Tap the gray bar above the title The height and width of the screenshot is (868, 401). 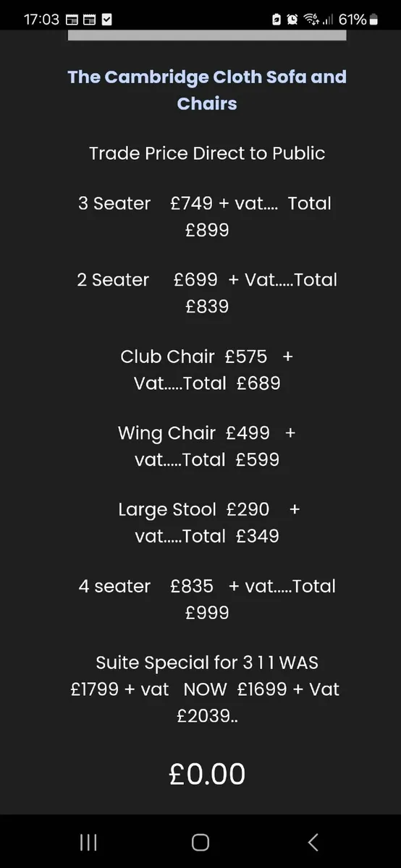pyautogui.click(x=207, y=35)
